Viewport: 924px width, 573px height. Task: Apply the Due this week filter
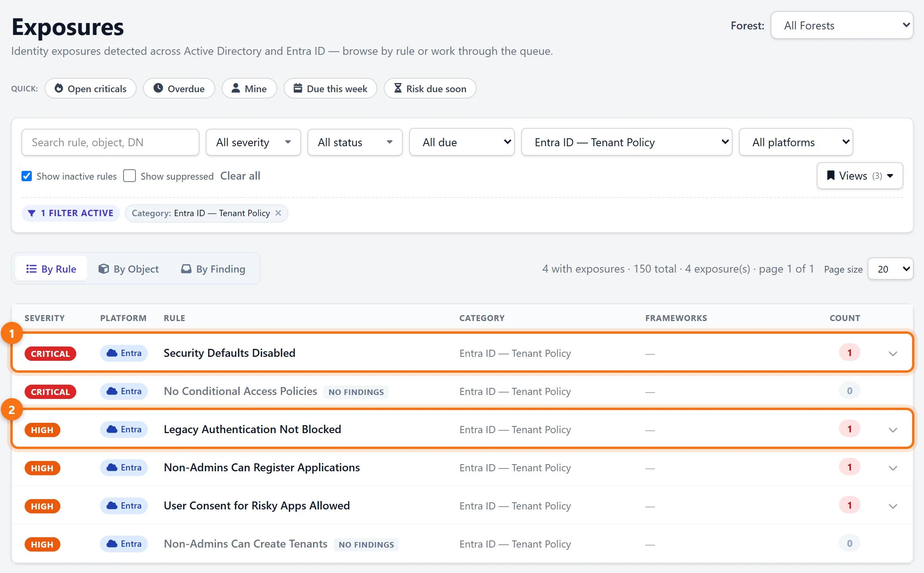(x=330, y=88)
